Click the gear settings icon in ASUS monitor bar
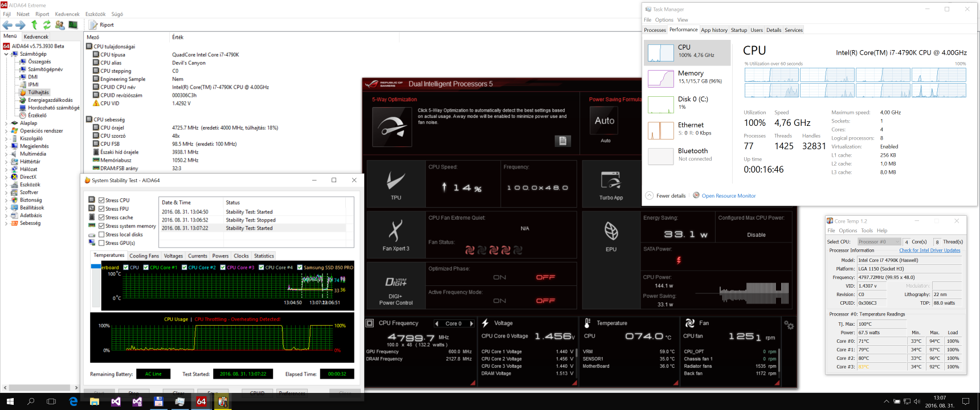The image size is (980, 410). pos(789,325)
